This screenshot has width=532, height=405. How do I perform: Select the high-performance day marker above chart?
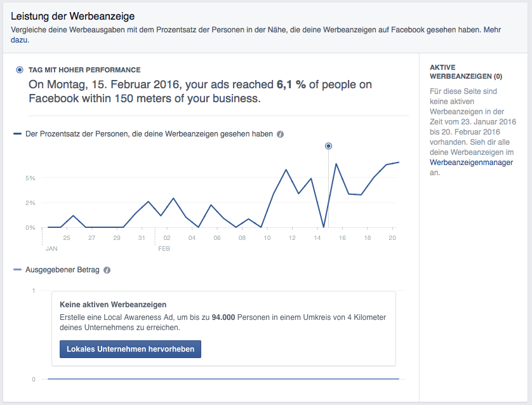coord(328,146)
